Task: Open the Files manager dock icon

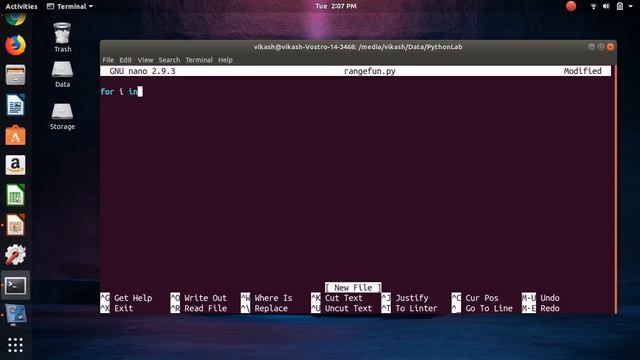Action: tap(16, 75)
